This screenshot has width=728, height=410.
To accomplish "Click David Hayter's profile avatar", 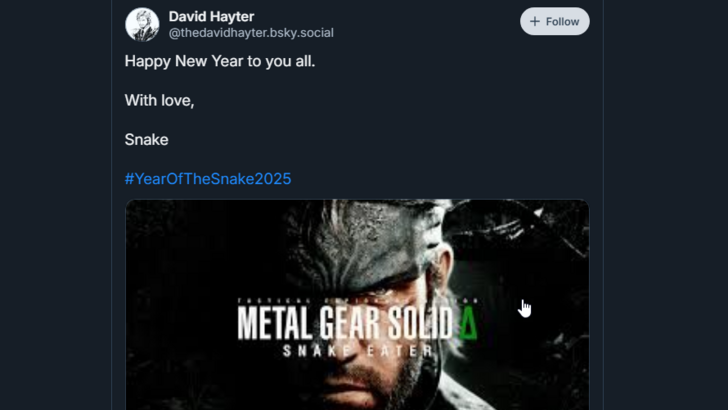I will pos(142,24).
